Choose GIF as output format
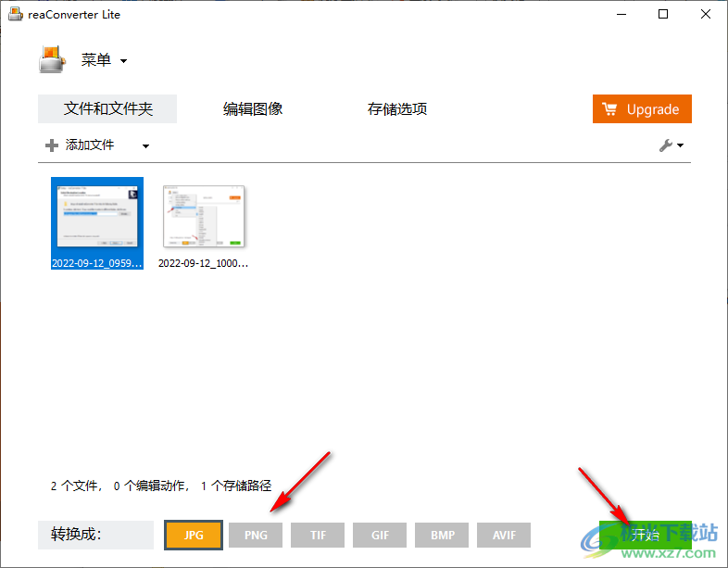This screenshot has height=568, width=728. [x=380, y=535]
